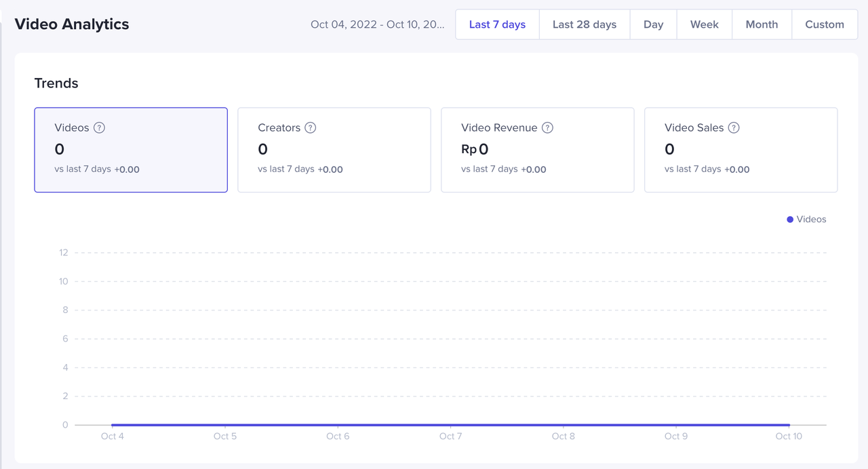
Task: Select the Week view option
Action: (x=704, y=24)
